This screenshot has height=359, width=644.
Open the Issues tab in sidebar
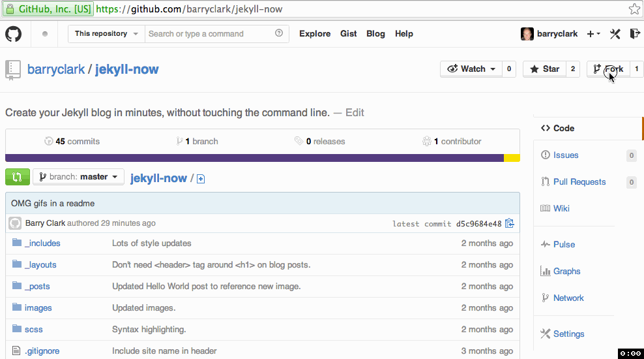pos(565,155)
